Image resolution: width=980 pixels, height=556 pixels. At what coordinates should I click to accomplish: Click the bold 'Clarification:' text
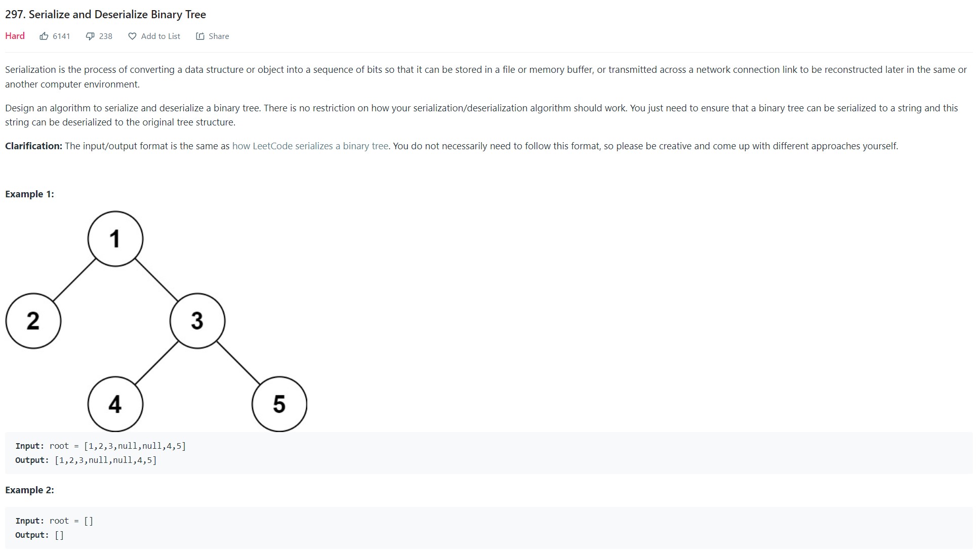33,146
